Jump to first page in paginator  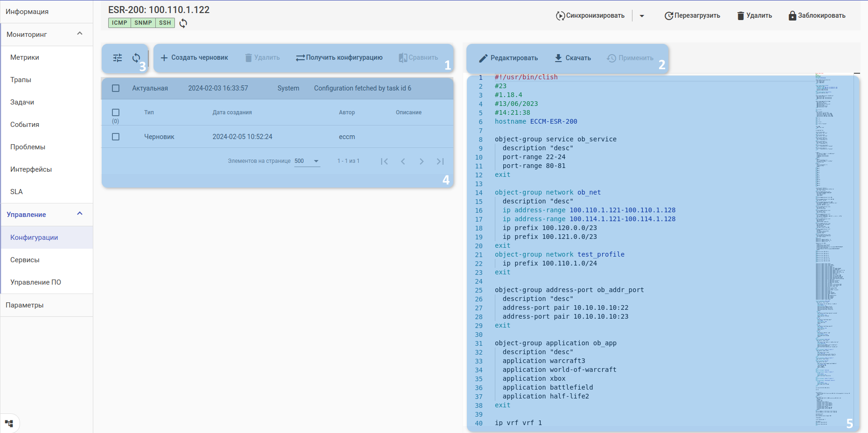coord(384,161)
